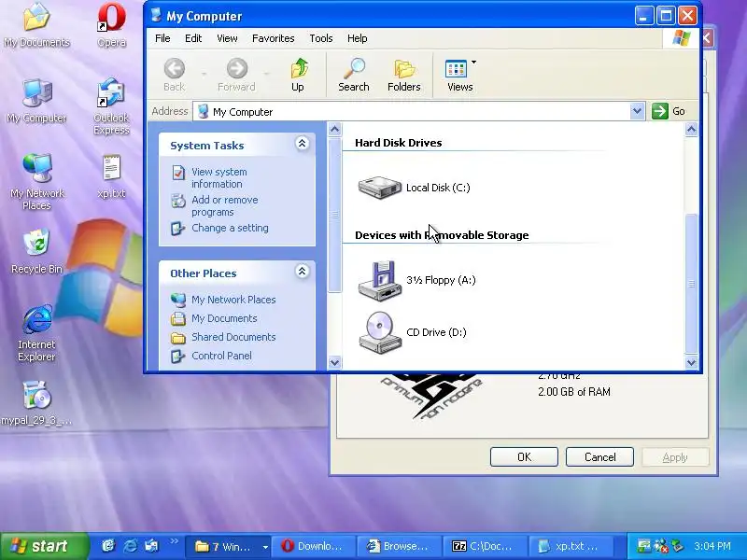This screenshot has height=560, width=747.
Task: Open My Documents link in Other Places
Action: [224, 318]
